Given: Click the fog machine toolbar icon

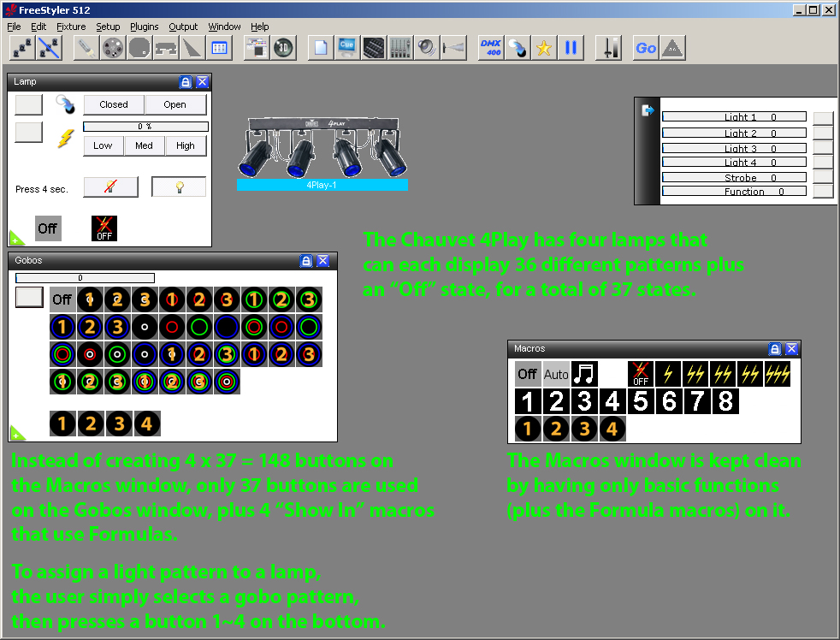Looking at the screenshot, I should 453,48.
